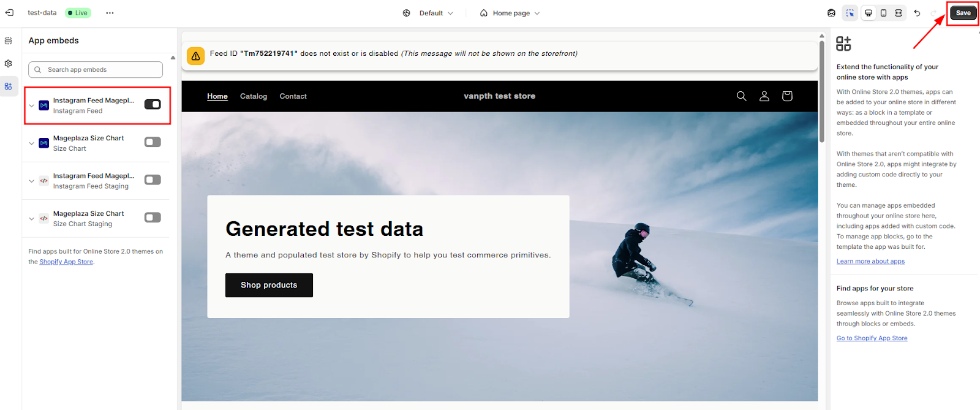This screenshot has height=410, width=980.
Task: Open the Shopify App Store link in the left panel
Action: [66, 262]
